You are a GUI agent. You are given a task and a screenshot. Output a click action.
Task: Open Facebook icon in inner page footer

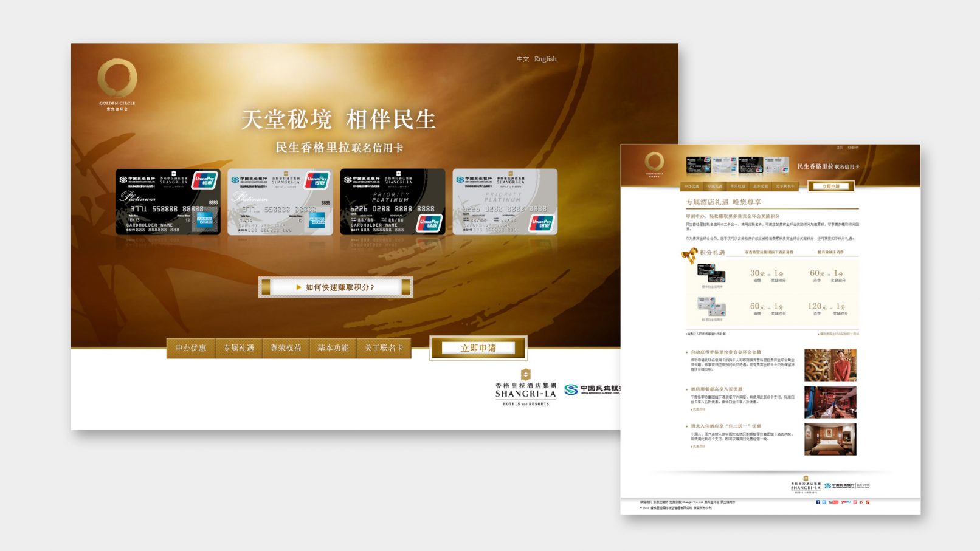tap(818, 502)
